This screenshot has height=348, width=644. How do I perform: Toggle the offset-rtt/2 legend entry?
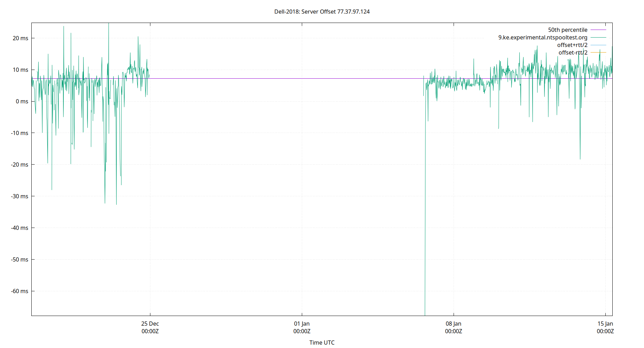pos(573,52)
